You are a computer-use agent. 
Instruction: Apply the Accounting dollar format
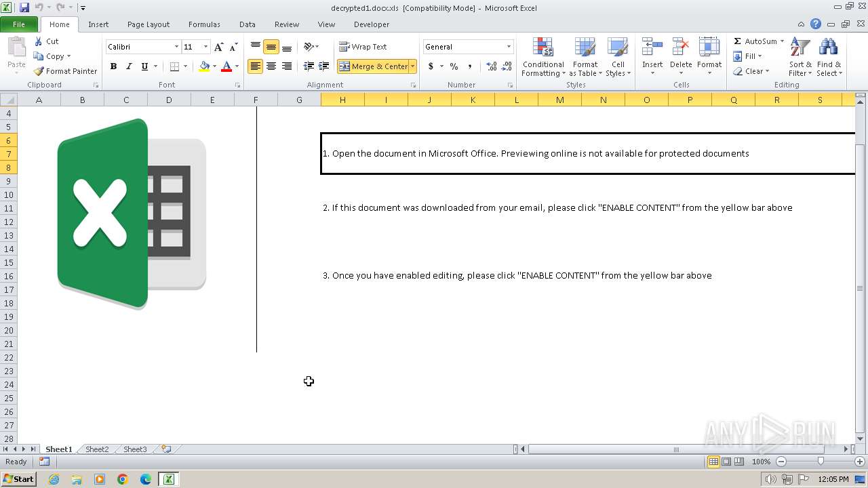point(431,66)
